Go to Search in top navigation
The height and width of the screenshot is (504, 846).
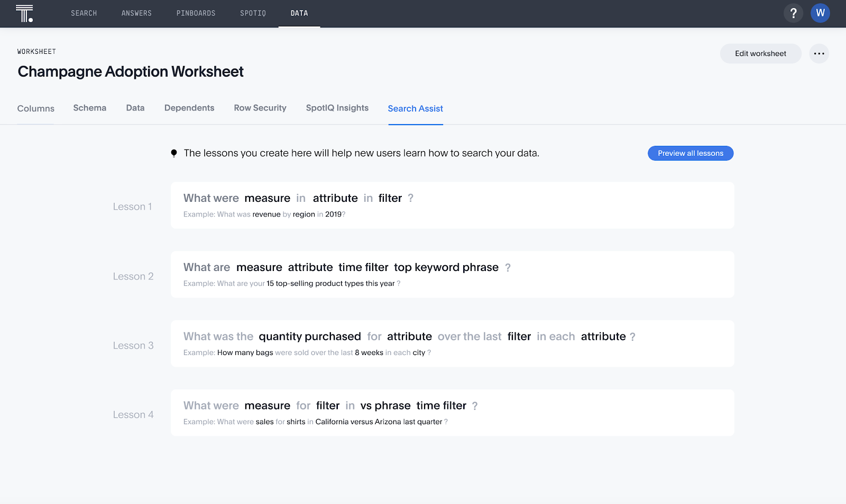point(84,13)
